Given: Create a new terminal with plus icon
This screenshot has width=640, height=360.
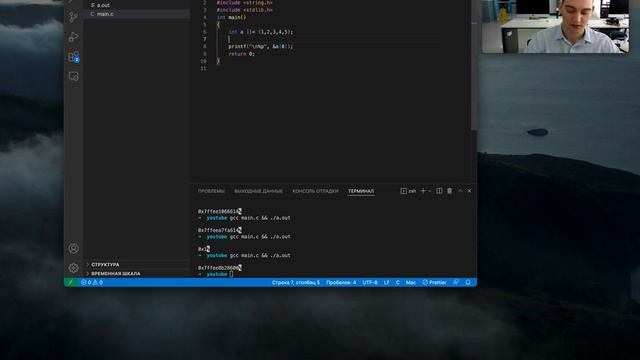Looking at the screenshot, I should 423,191.
